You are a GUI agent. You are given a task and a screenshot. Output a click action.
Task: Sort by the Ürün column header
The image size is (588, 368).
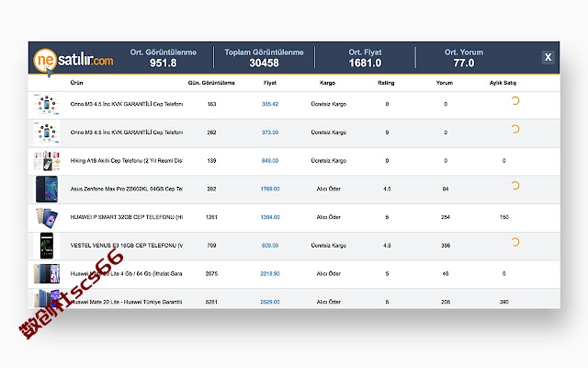click(x=76, y=83)
